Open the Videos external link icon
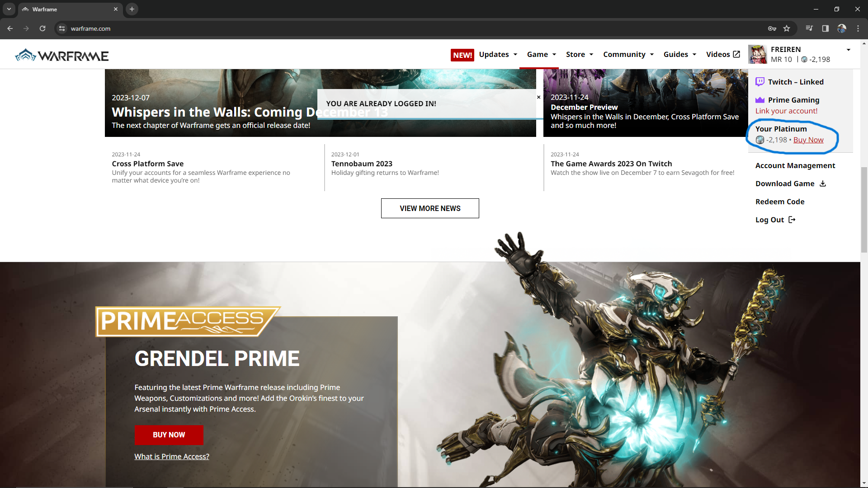Image resolution: width=868 pixels, height=488 pixels. 736,54
